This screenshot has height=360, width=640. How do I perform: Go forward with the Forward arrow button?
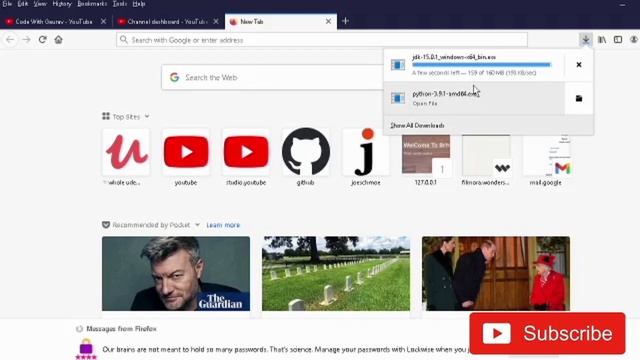(27, 40)
